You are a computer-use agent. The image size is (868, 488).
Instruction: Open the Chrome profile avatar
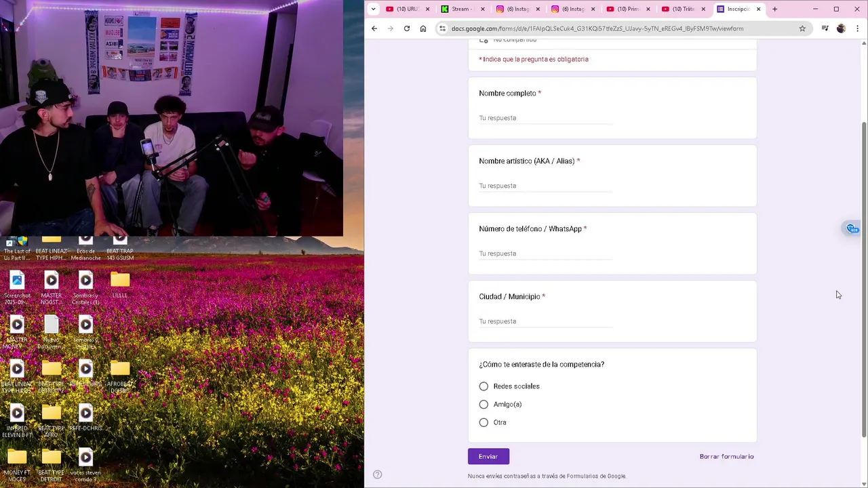pos(841,28)
